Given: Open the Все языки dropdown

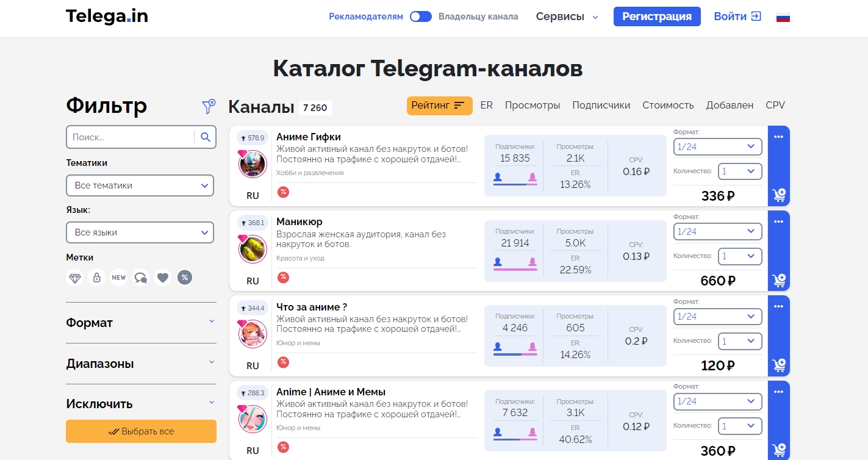Looking at the screenshot, I should click(140, 232).
